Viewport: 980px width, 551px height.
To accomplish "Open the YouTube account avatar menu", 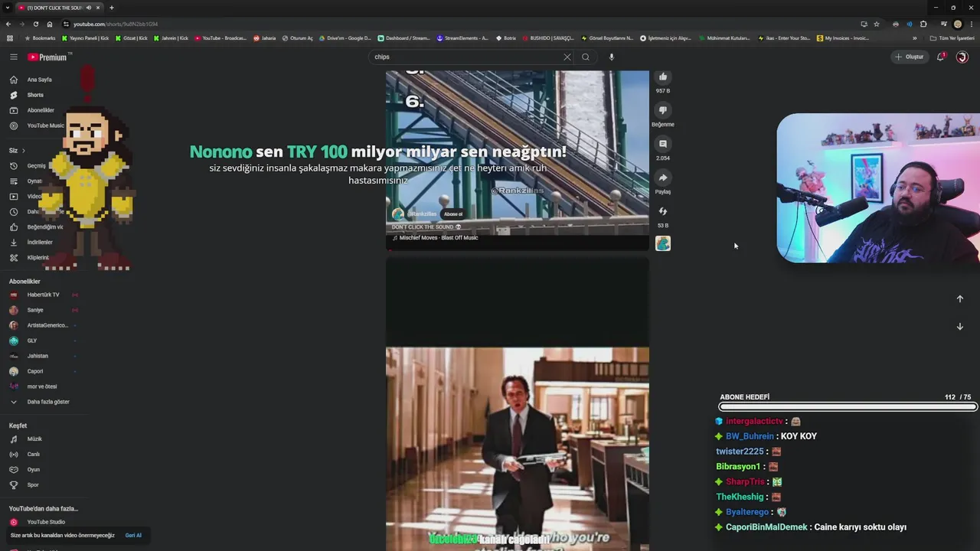I will [x=962, y=57].
